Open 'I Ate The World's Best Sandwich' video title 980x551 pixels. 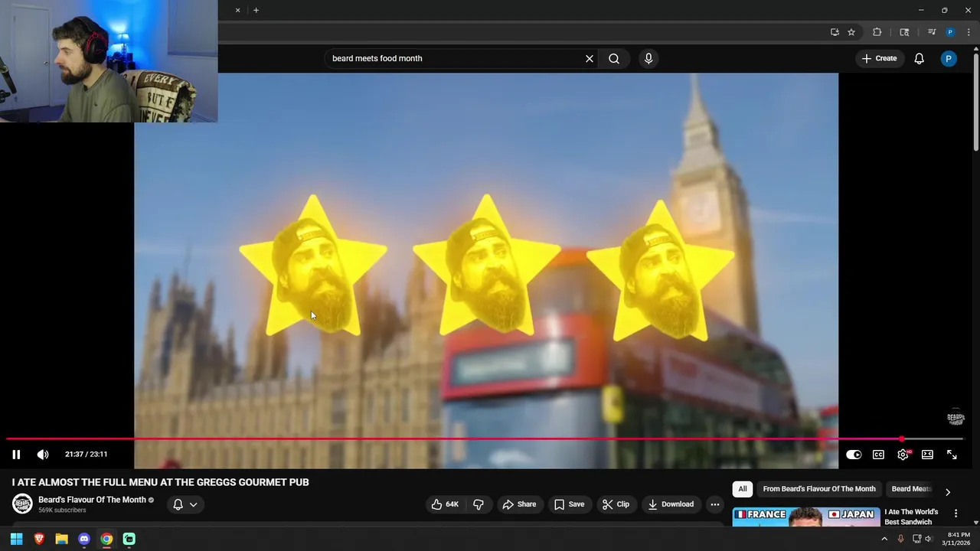click(x=911, y=517)
